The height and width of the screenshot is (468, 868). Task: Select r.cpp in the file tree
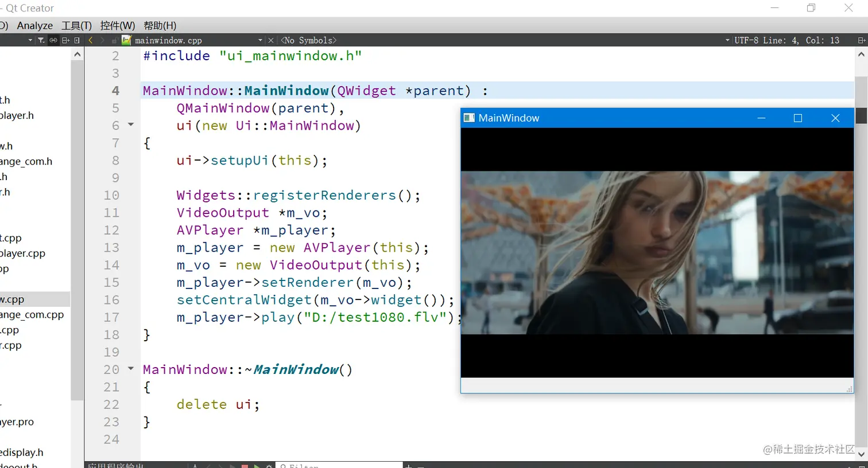point(11,345)
